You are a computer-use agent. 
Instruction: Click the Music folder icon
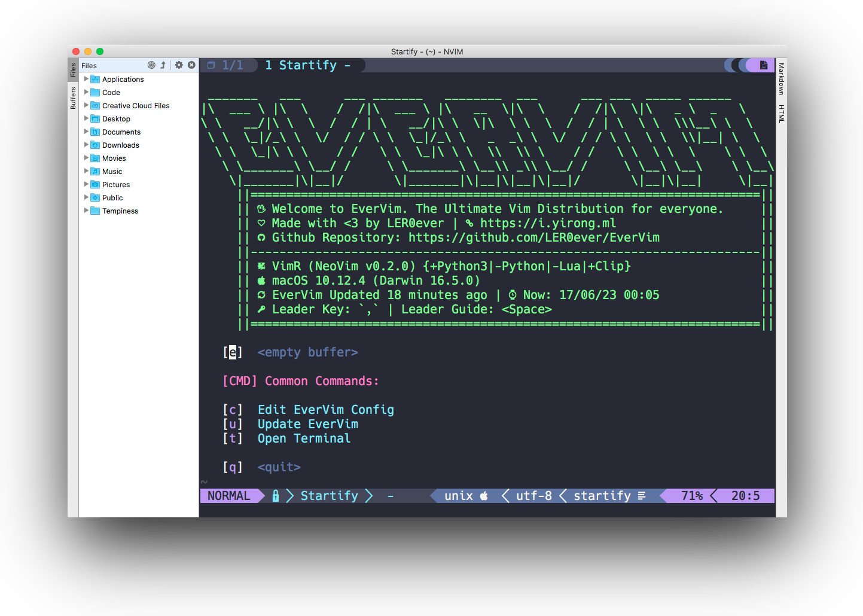(x=95, y=171)
